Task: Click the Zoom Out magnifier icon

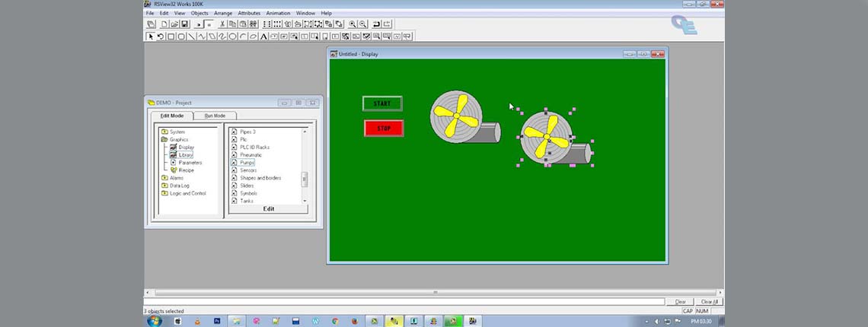Action: coord(362,24)
